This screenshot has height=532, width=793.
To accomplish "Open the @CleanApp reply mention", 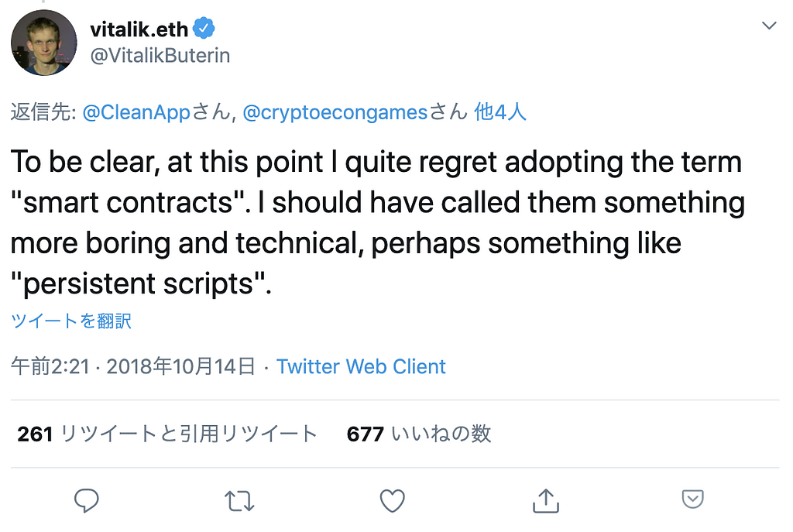I will click(x=136, y=112).
